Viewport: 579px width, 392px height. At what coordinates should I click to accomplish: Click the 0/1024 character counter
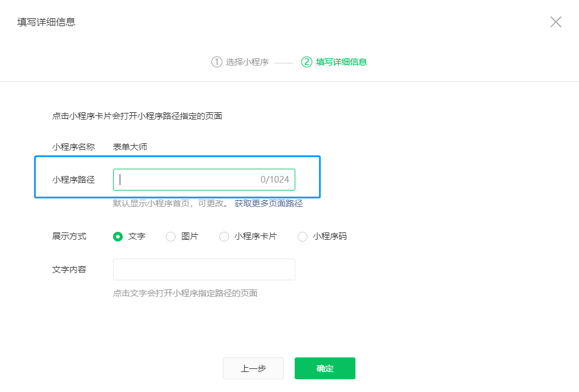pyautogui.click(x=275, y=180)
